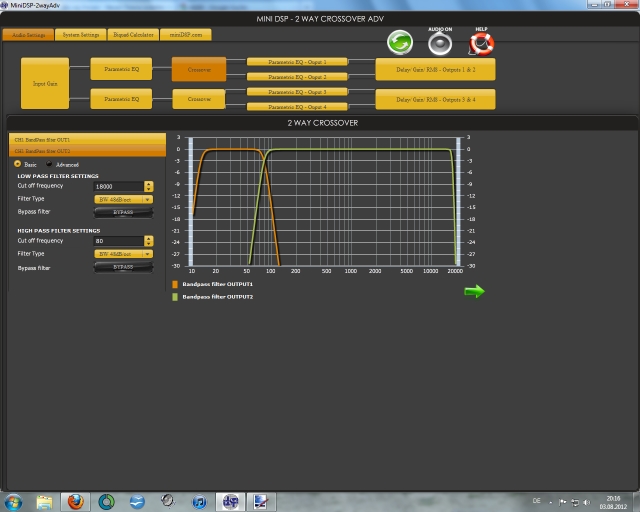Image resolution: width=640 pixels, height=512 pixels.
Task: Open Parametric EQ - Output 3 block
Action: tap(297, 92)
